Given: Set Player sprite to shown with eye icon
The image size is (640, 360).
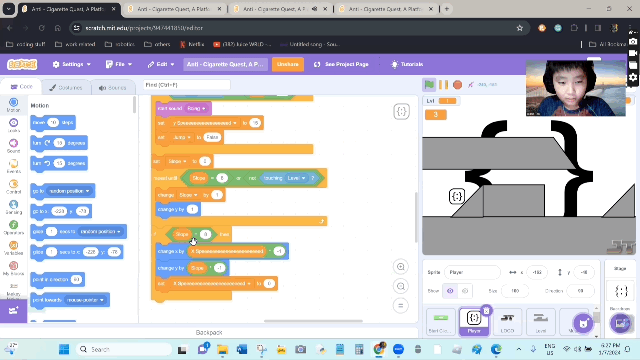Looking at the screenshot, I should [x=450, y=291].
